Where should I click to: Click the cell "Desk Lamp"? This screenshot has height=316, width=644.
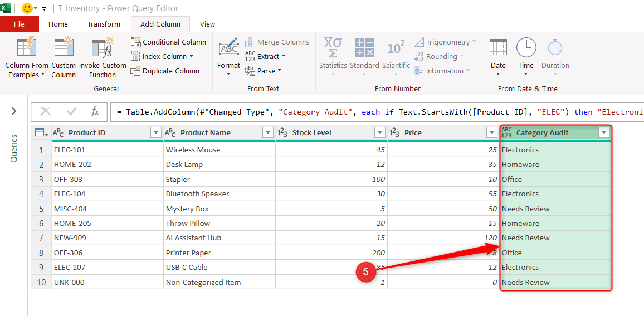[219, 165]
